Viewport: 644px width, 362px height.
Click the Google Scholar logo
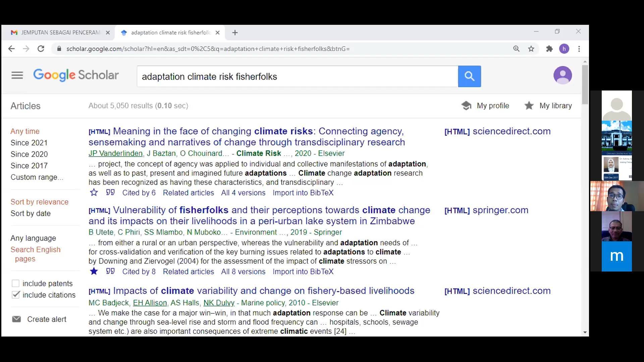76,75
